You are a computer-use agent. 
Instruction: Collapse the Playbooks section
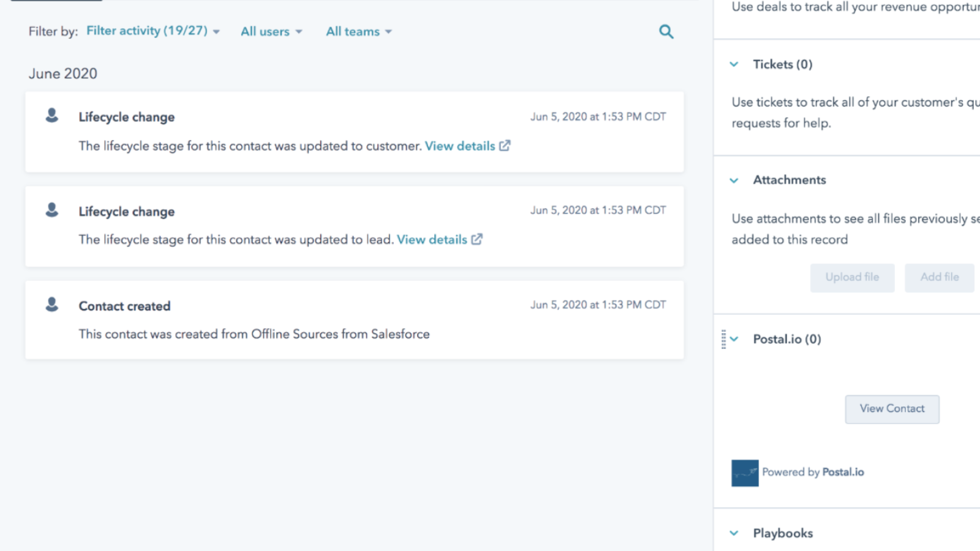(733, 533)
